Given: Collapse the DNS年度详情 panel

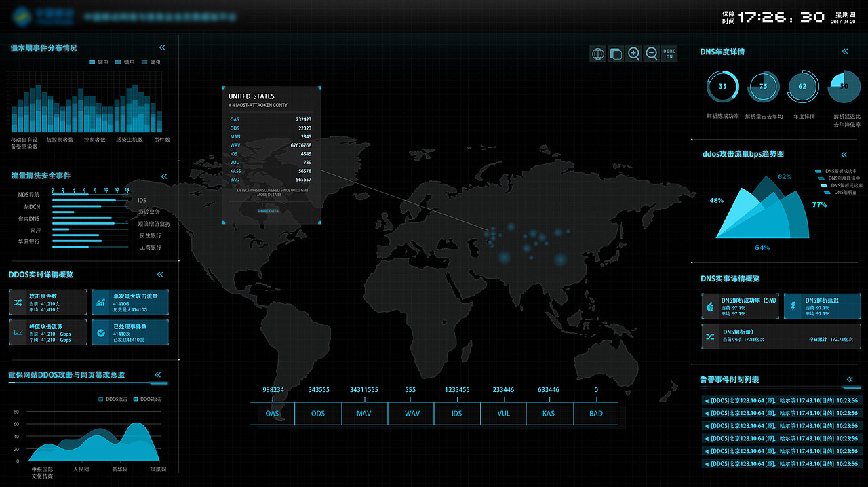Looking at the screenshot, I should (844, 52).
